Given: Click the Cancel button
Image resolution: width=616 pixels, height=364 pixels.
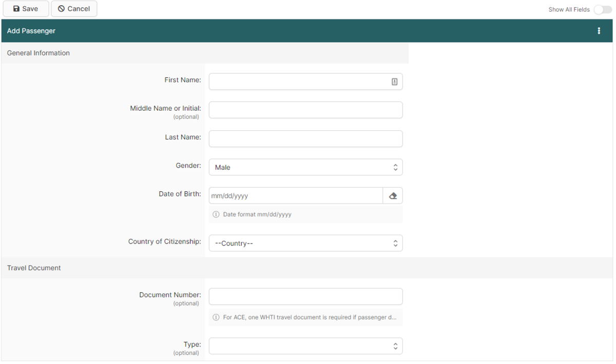Looking at the screenshot, I should point(74,8).
